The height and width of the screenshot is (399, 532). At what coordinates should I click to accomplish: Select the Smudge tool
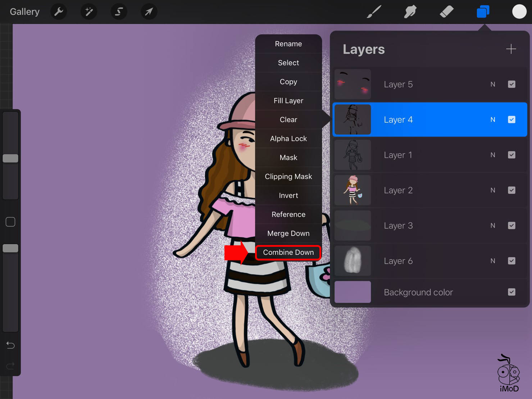(x=410, y=12)
